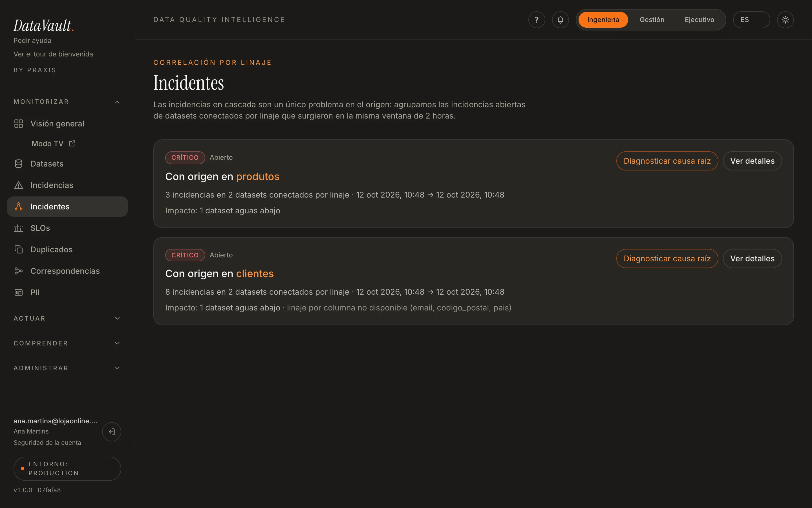Diagnosticar causa raíz for produtos incident
The height and width of the screenshot is (508, 812).
[667, 161]
